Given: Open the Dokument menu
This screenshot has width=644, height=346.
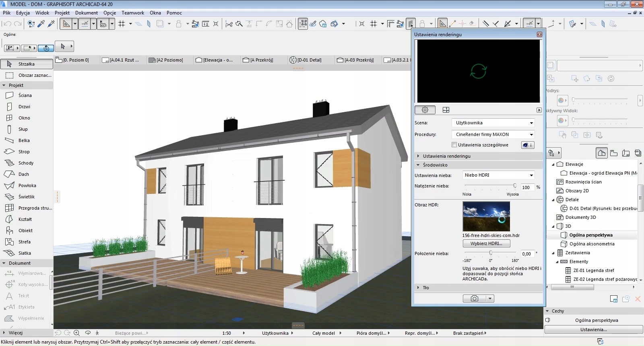Looking at the screenshot, I should point(86,13).
